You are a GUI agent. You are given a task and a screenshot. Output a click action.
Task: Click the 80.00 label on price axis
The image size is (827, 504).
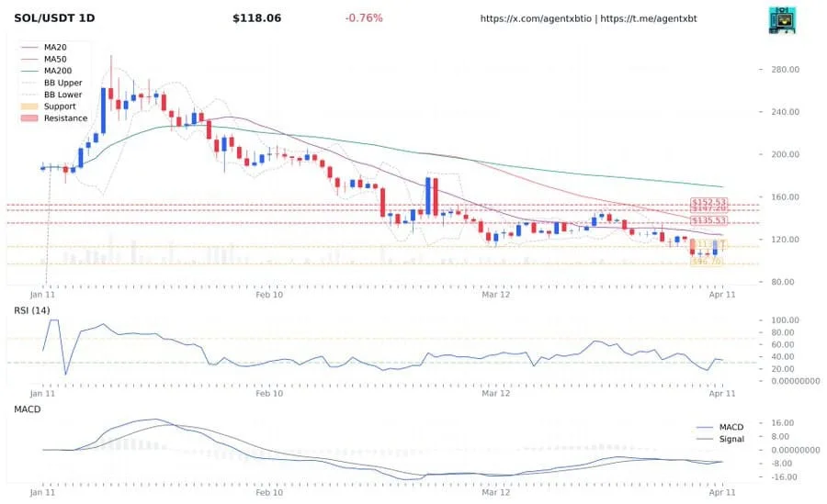coord(782,282)
